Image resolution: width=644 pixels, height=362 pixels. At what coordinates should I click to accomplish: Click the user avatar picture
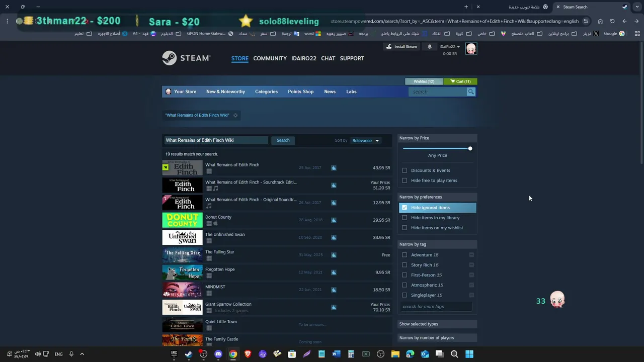click(471, 49)
